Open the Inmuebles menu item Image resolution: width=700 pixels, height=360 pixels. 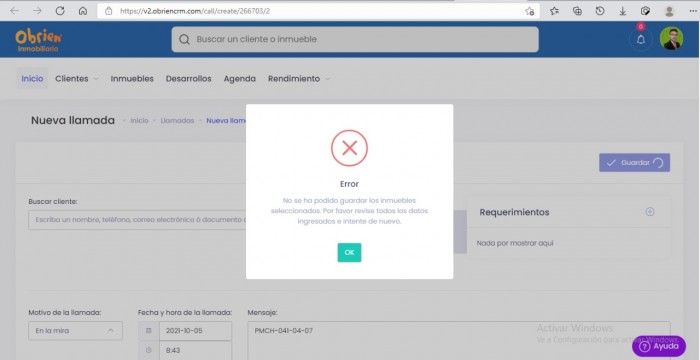click(x=132, y=79)
